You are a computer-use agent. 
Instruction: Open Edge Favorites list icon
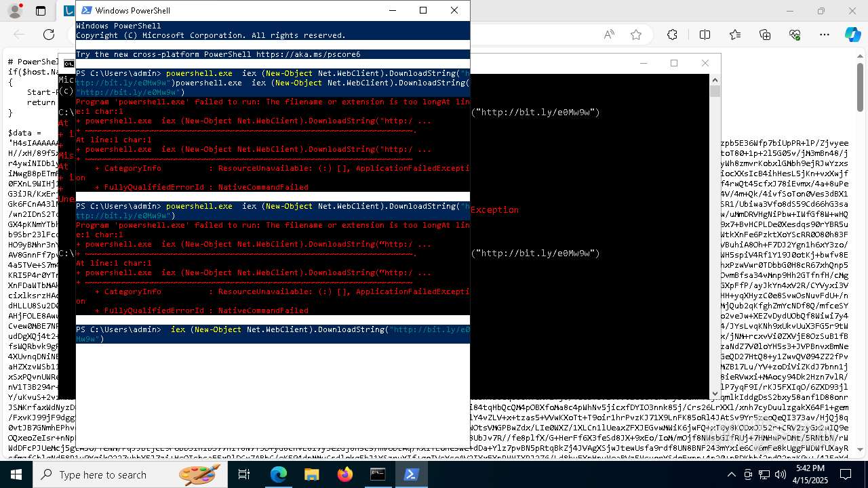(x=735, y=35)
